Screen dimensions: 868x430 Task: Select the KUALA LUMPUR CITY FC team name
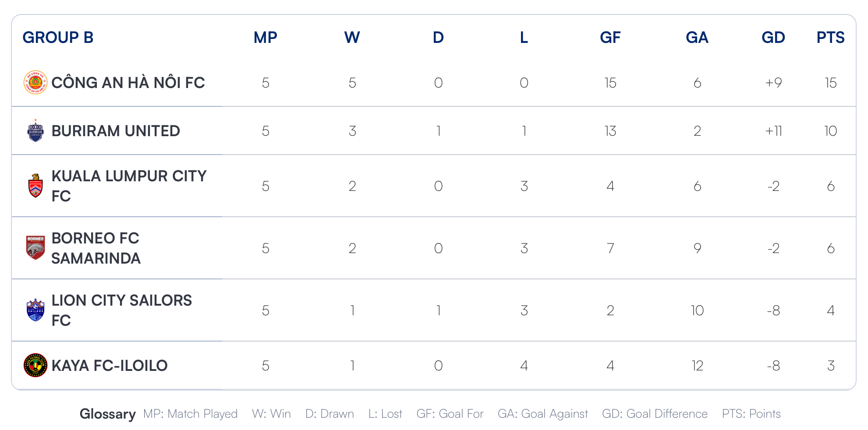tap(129, 186)
